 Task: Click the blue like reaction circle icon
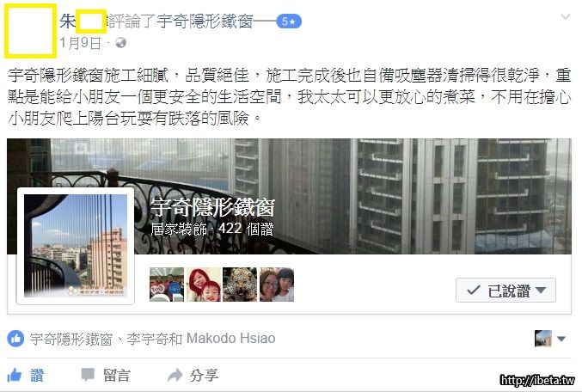pos(15,339)
